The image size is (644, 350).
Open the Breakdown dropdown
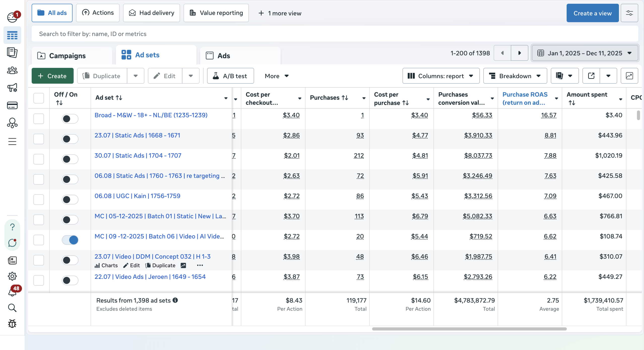[x=515, y=76]
